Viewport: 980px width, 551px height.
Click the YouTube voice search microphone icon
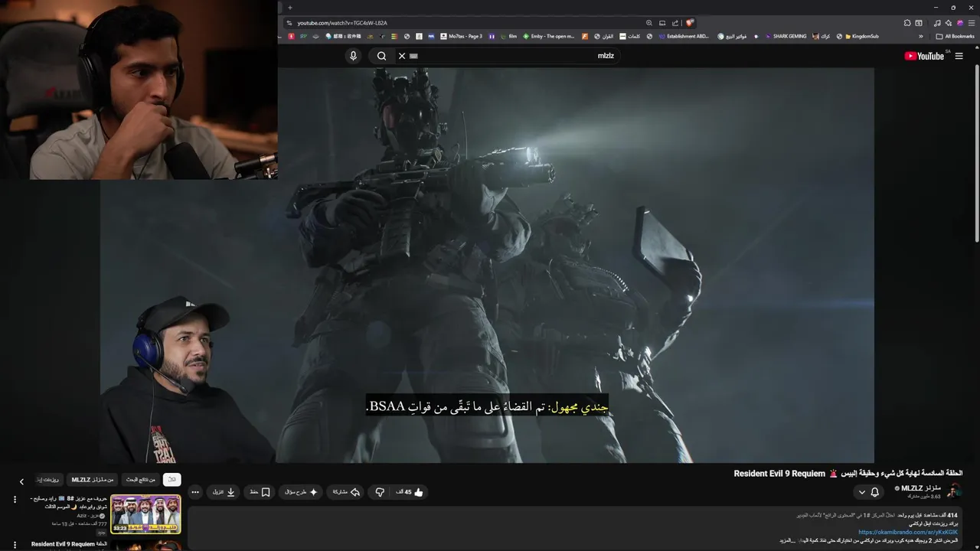click(x=353, y=56)
